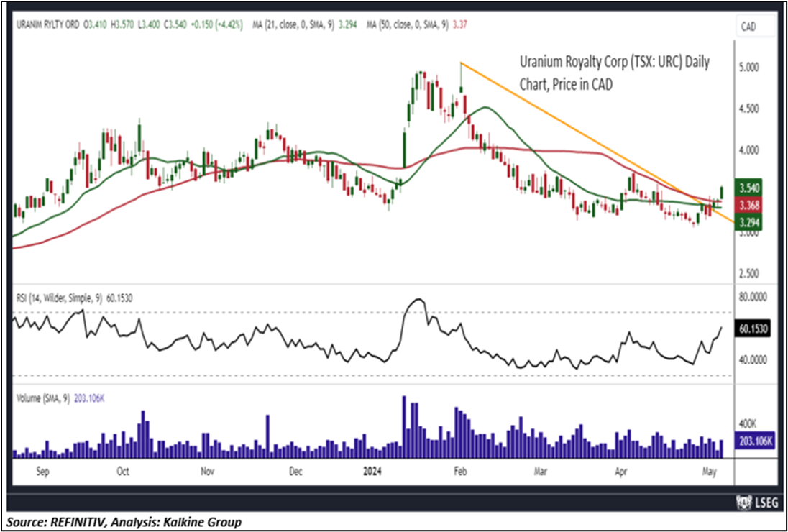Screen dimensions: 788x532
Task: Click the 400K volume axis label
Action: [748, 423]
